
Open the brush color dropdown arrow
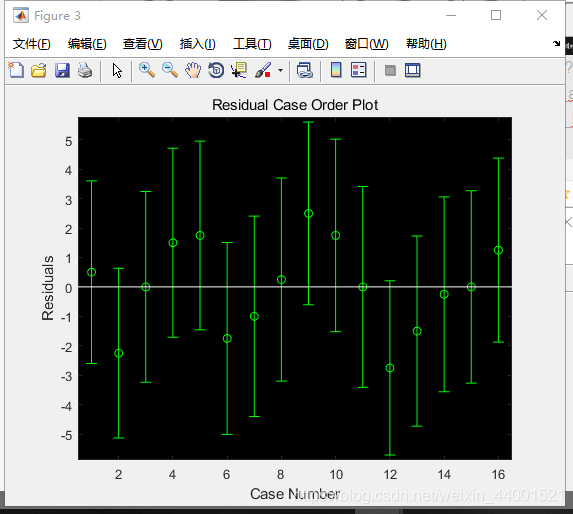(x=280, y=70)
